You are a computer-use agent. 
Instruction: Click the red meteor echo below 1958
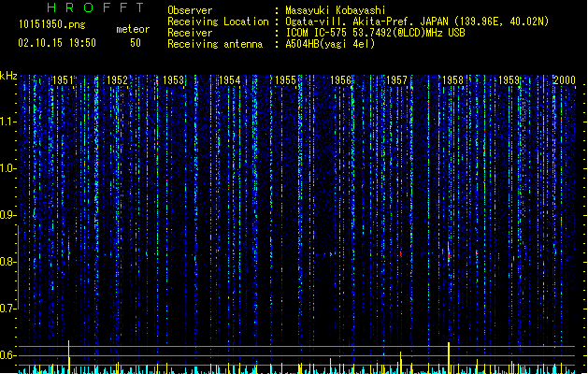pos(449,255)
